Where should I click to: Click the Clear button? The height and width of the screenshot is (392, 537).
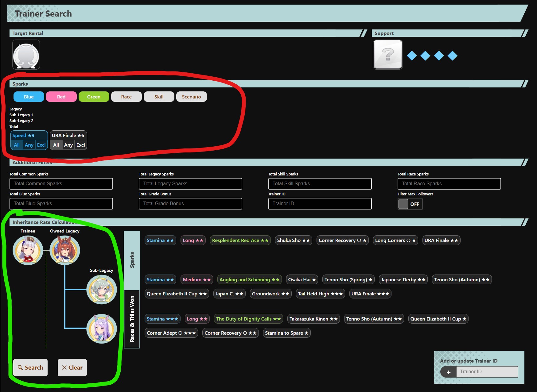pyautogui.click(x=72, y=367)
